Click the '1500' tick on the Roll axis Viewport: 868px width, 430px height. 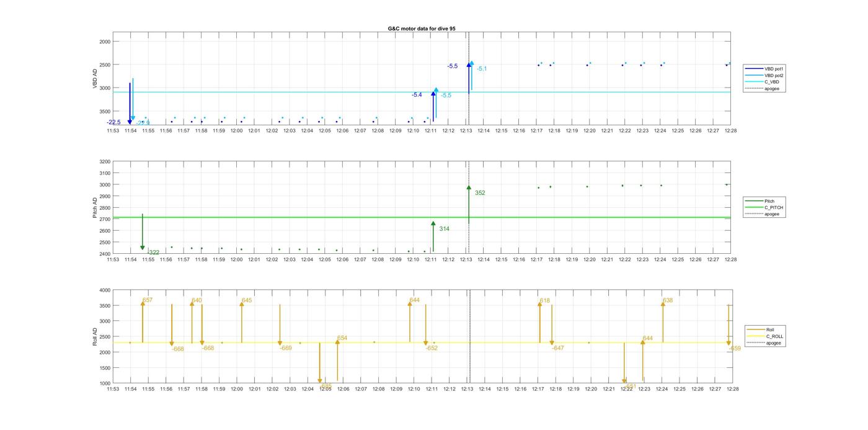[x=104, y=368]
